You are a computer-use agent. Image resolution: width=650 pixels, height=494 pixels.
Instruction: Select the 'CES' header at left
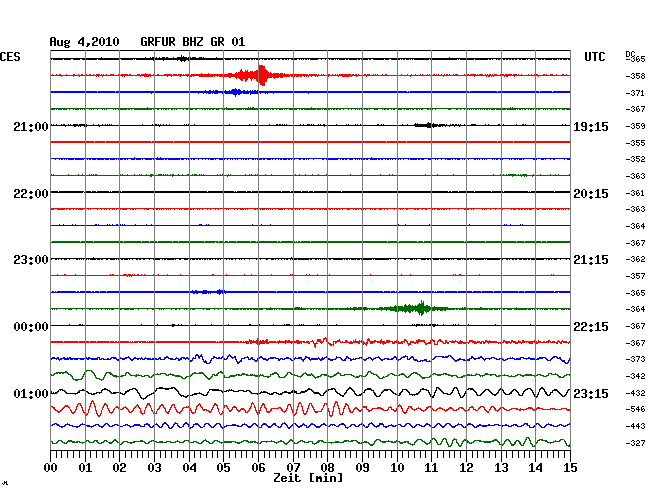click(x=10, y=57)
